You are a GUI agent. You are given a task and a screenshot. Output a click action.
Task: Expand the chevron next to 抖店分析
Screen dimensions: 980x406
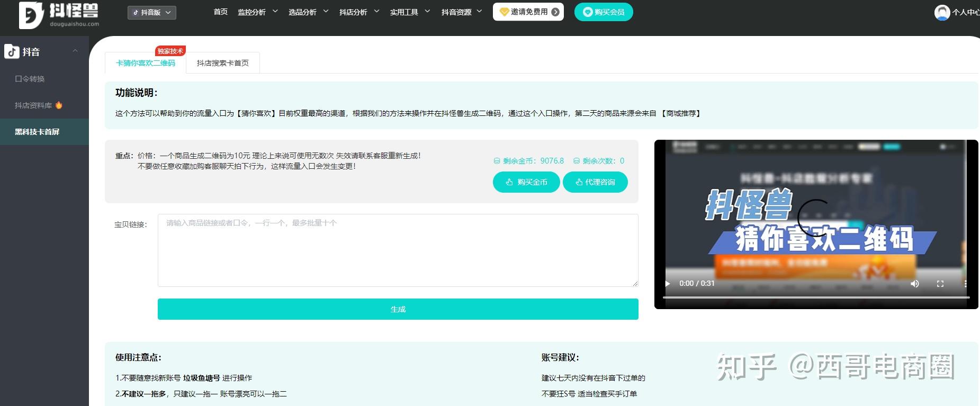pos(376,11)
